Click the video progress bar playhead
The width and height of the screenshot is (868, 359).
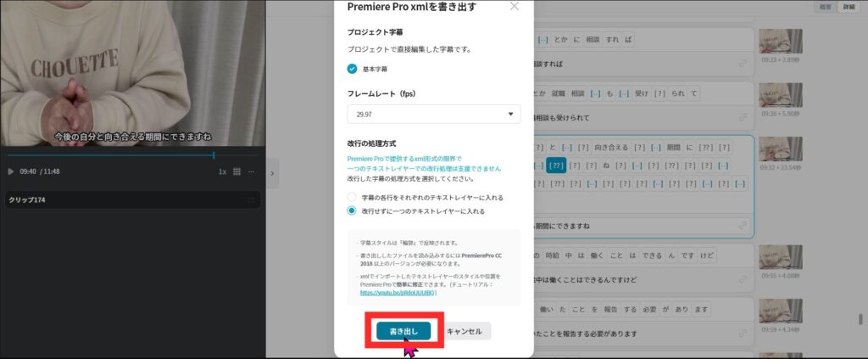pos(214,155)
